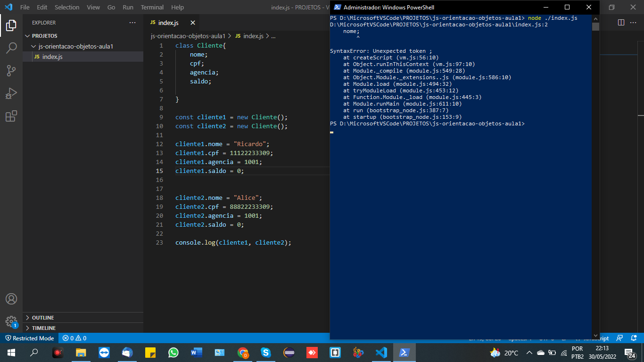Open the Help menu
Viewport: 644px width, 362px height.
tap(178, 7)
